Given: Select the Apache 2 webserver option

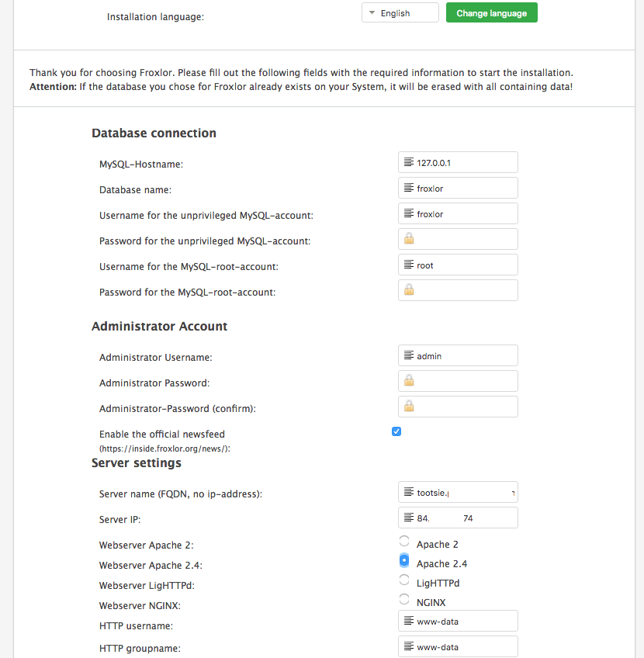Looking at the screenshot, I should coord(403,541).
